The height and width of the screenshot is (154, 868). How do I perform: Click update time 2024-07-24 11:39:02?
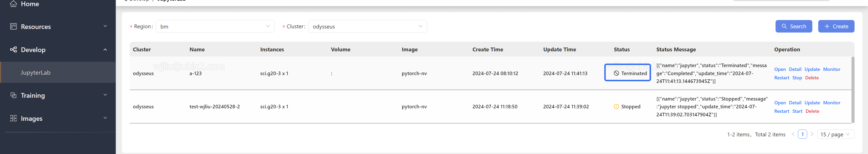(566, 107)
